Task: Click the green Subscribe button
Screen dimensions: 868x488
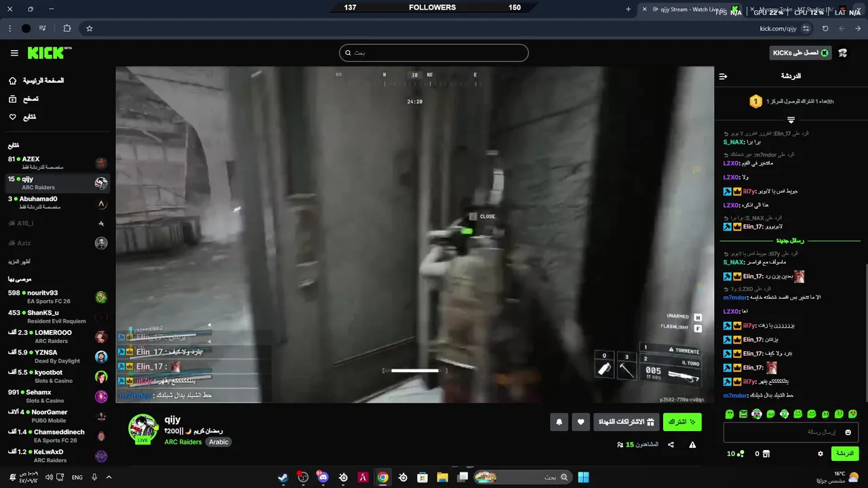Action: point(682,422)
